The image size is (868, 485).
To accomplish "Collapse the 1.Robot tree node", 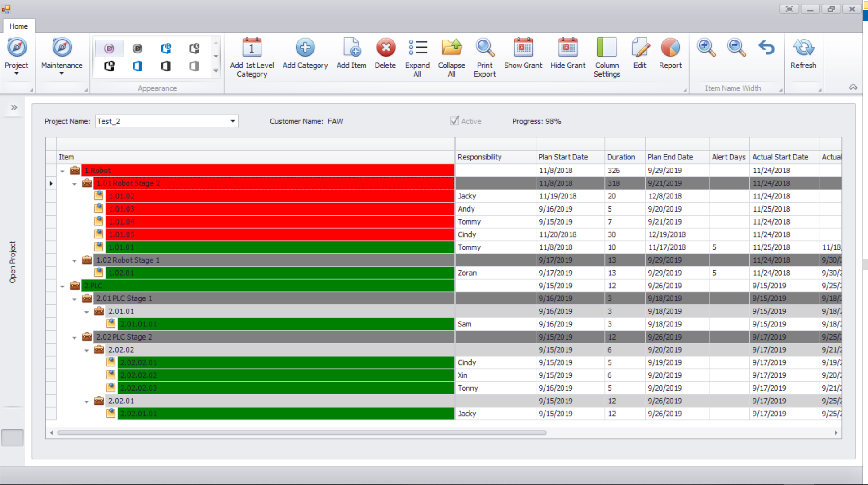I will [62, 171].
